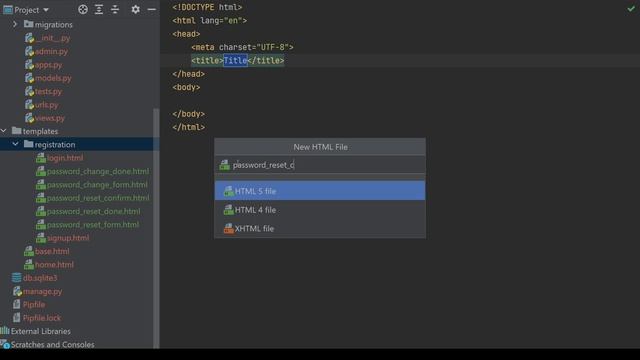Expand the migrations folder arrow

click(15, 24)
